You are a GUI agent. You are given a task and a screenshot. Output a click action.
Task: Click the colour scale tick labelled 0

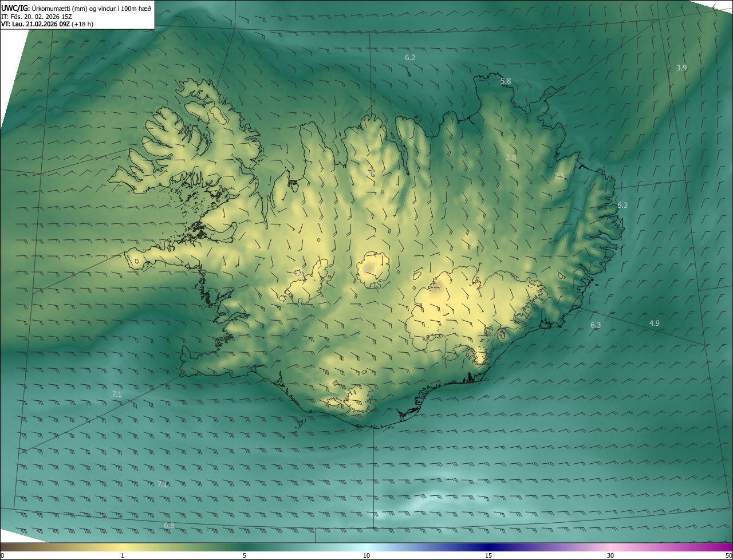click(2, 555)
